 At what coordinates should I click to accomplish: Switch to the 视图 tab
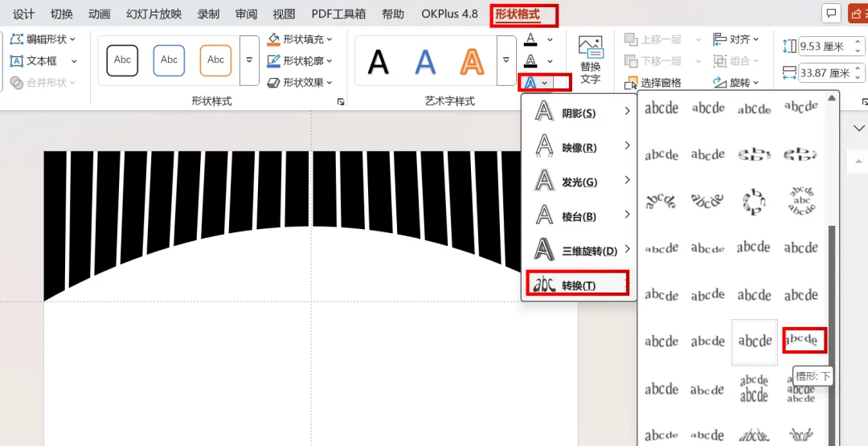click(x=284, y=14)
